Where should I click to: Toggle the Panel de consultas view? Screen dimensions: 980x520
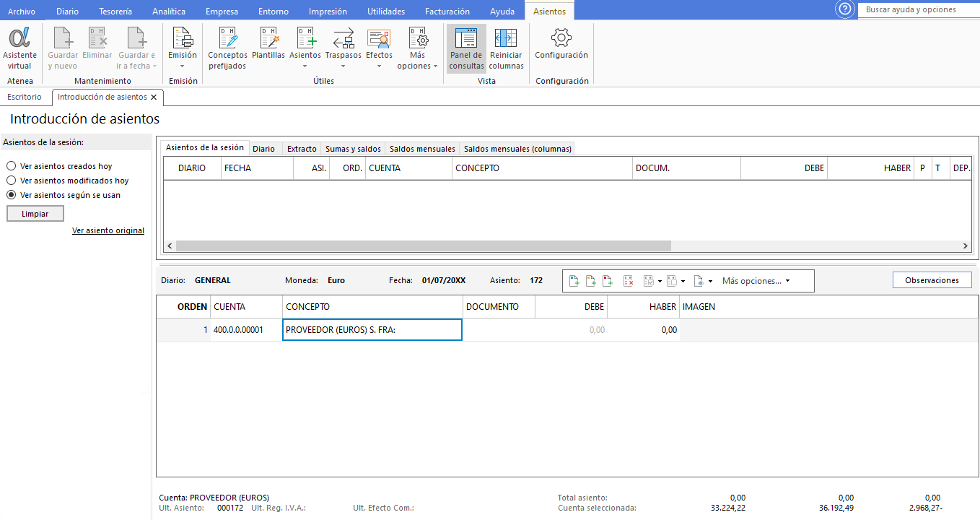(x=466, y=48)
